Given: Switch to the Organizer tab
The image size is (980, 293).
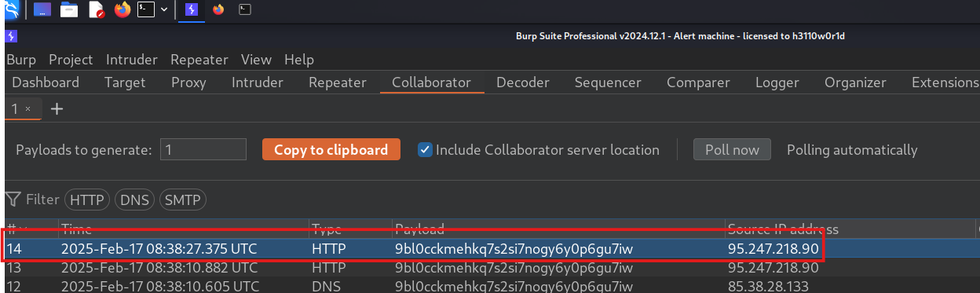Looking at the screenshot, I should coord(855,82).
